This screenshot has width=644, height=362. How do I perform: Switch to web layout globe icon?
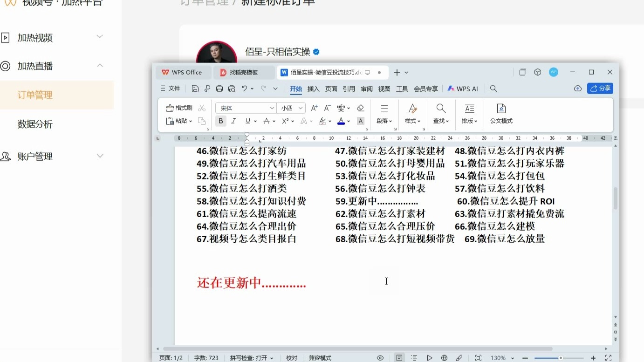coord(444,358)
